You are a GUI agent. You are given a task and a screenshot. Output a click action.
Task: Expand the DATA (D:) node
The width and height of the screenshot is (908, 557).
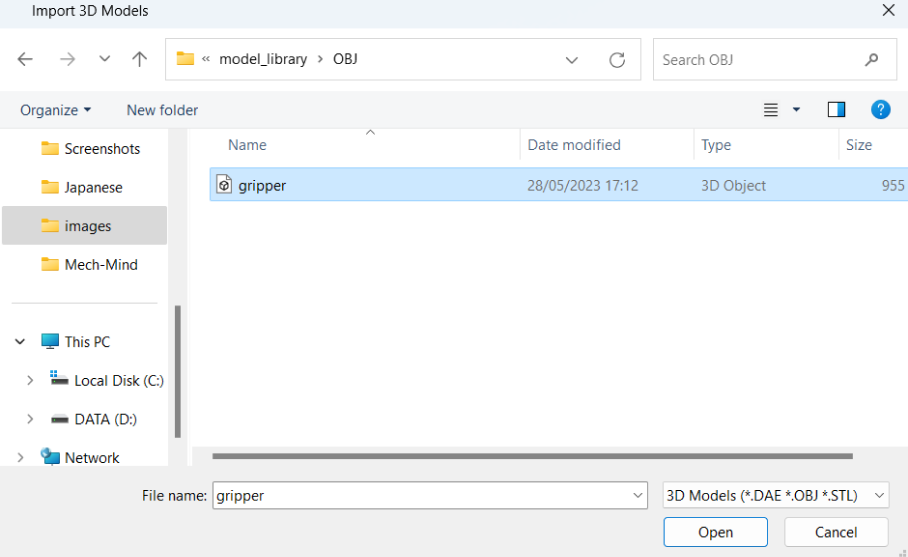[30, 419]
